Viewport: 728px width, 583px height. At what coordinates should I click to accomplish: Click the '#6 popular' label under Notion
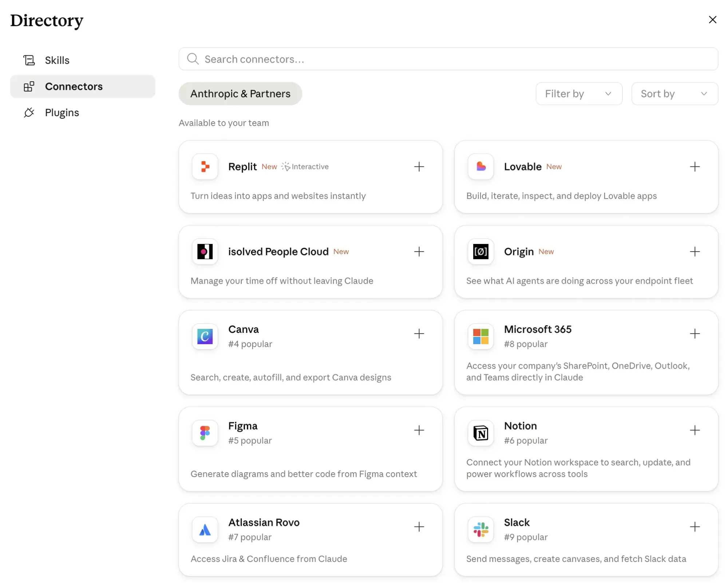(526, 440)
